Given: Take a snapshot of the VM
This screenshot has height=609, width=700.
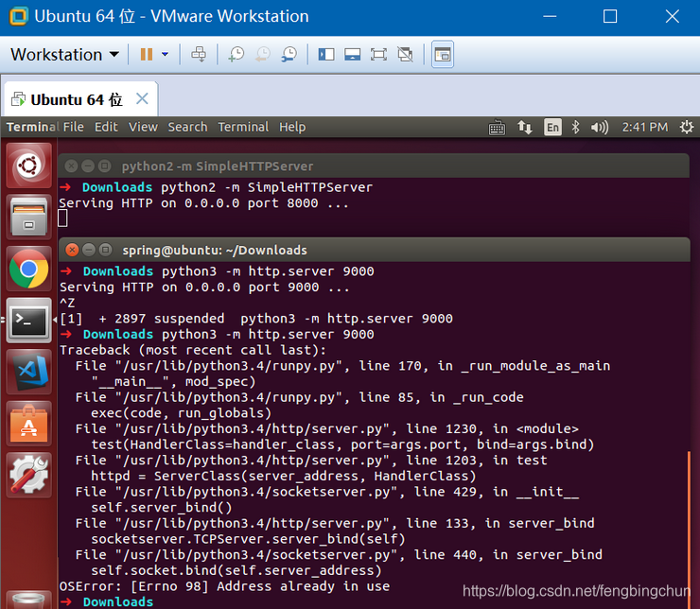Looking at the screenshot, I should point(236,55).
